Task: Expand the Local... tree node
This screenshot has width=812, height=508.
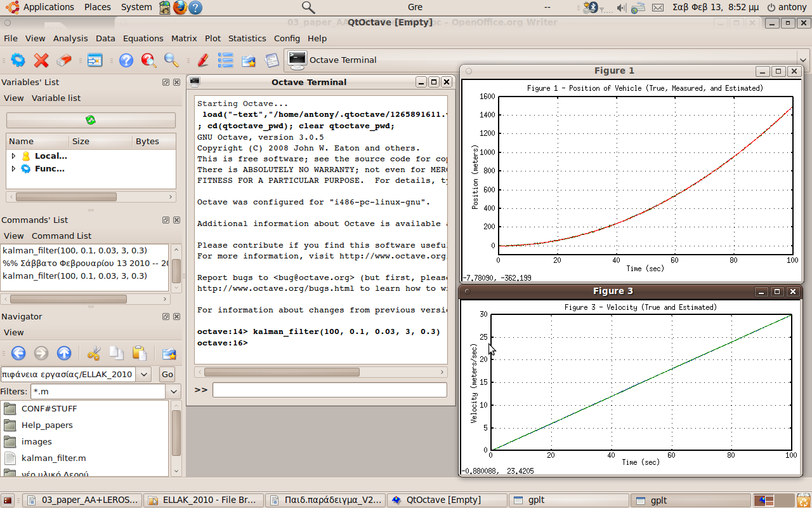Action: [13, 156]
